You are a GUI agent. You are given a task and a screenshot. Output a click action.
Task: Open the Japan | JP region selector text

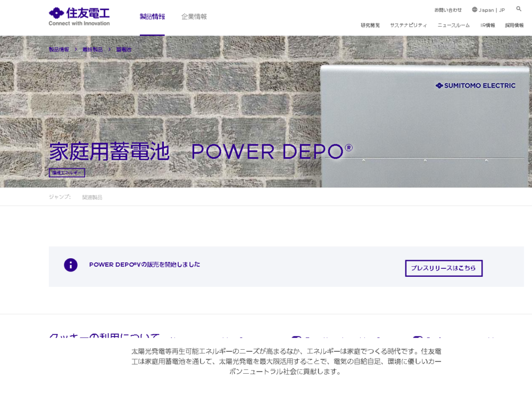pyautogui.click(x=492, y=10)
